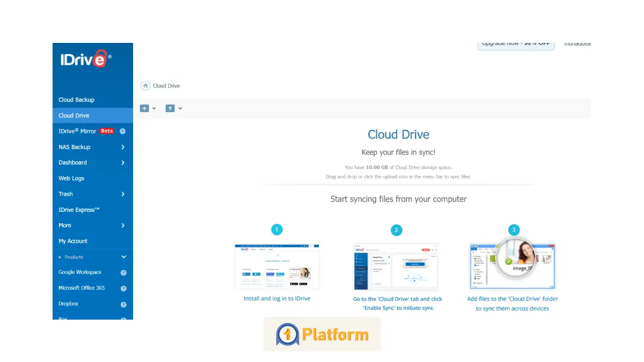
Task: Open the monauwest account menu
Action: tap(577, 43)
